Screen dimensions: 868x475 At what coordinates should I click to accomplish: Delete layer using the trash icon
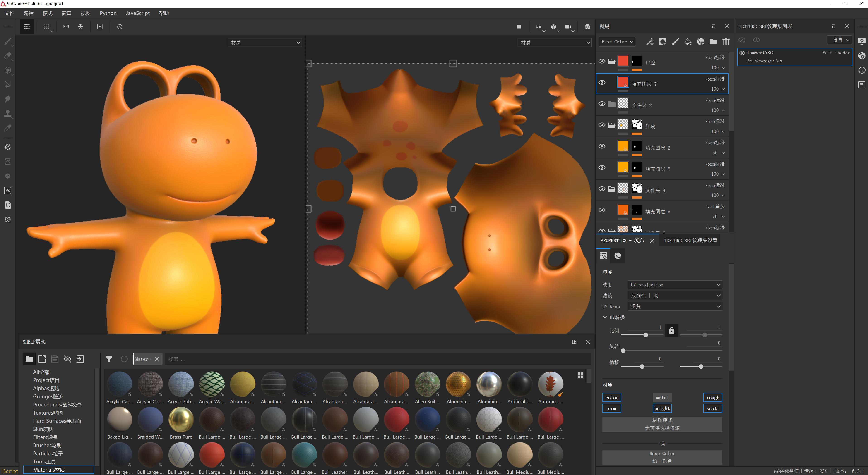point(726,42)
